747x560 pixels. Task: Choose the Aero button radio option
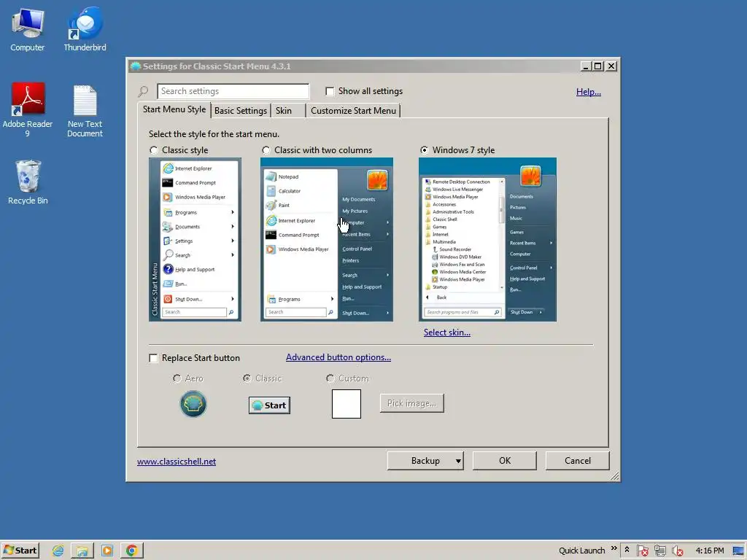177,378
